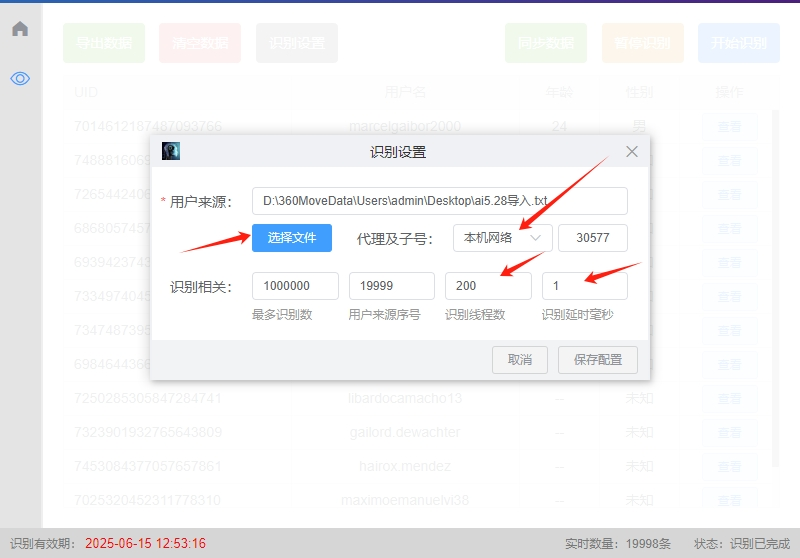Click the 实时数量: 19998条 status text
This screenshot has height=558, width=800.
coord(618,544)
